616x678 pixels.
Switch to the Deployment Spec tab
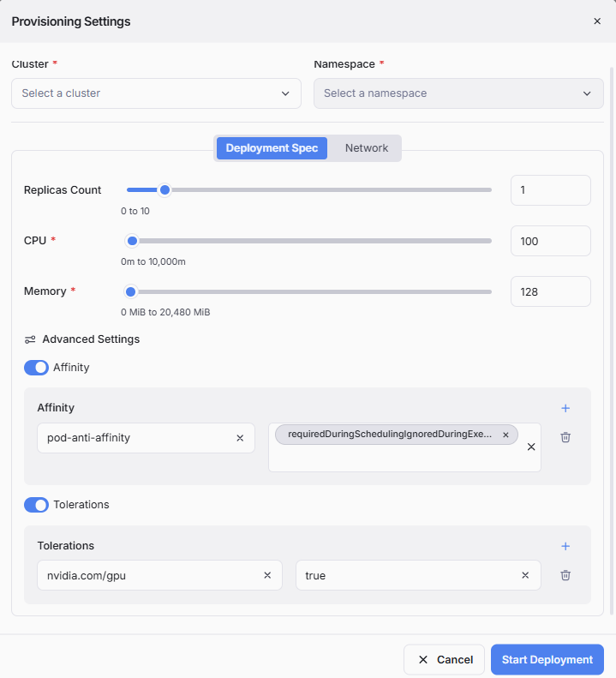(x=272, y=148)
